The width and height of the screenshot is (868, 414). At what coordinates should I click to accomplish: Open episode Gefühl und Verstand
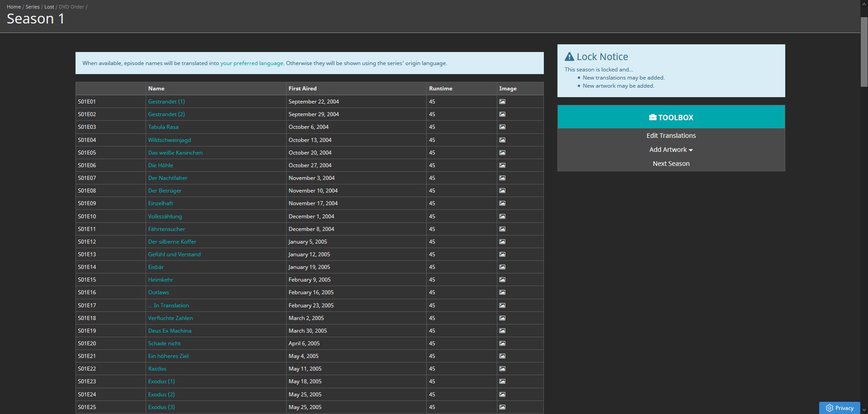175,254
